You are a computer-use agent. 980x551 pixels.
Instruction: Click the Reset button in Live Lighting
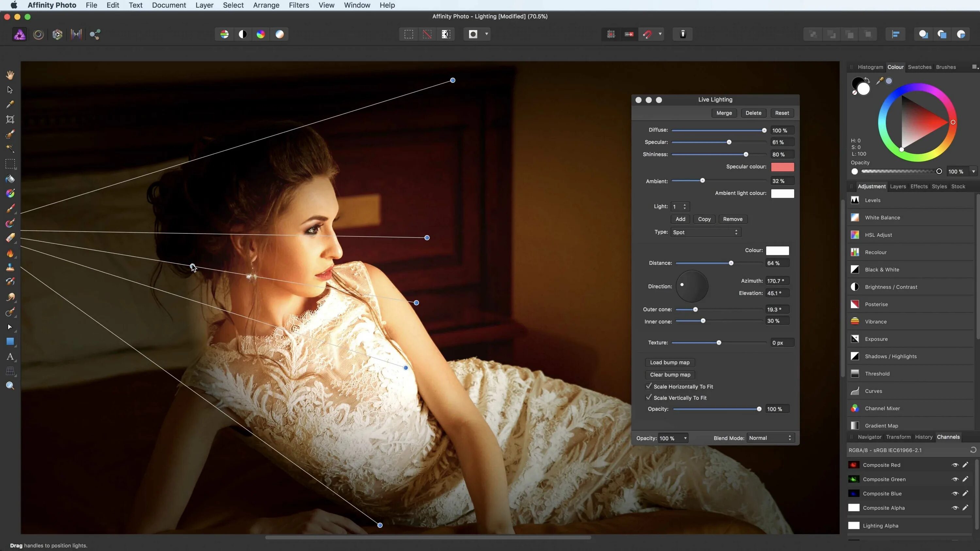[782, 112]
